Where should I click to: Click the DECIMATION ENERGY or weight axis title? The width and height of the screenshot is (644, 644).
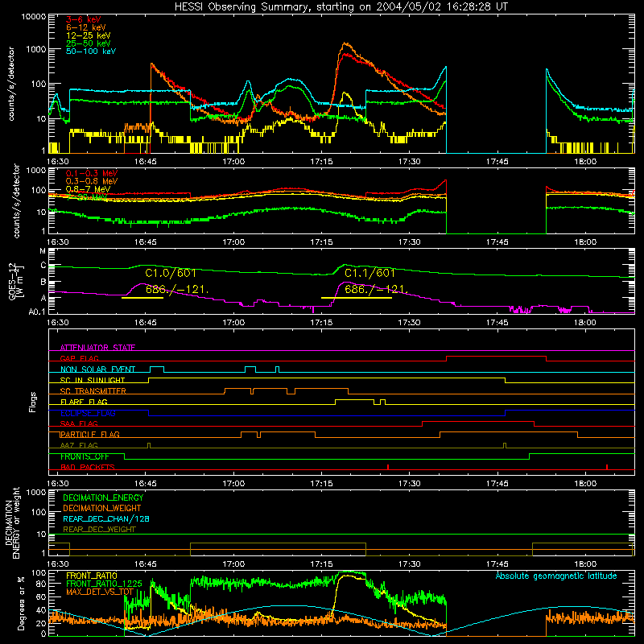pyautogui.click(x=13, y=522)
